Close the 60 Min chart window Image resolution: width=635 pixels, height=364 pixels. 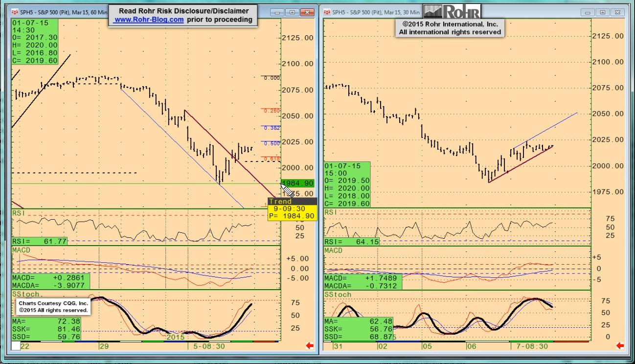pyautogui.click(x=307, y=12)
